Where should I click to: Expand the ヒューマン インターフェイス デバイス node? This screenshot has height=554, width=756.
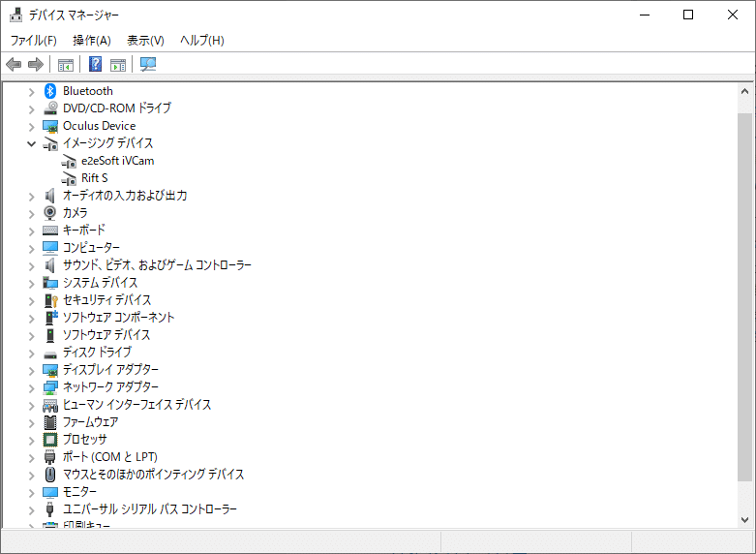click(x=31, y=406)
